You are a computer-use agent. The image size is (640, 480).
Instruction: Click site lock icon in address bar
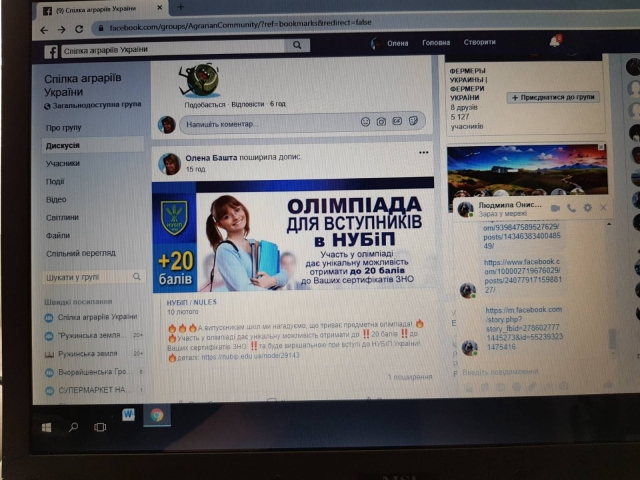point(101,28)
